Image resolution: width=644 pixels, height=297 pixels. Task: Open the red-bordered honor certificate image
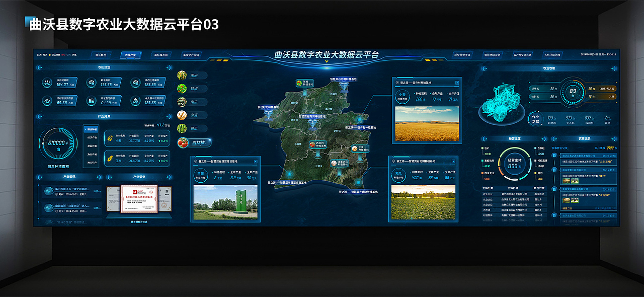(x=139, y=198)
